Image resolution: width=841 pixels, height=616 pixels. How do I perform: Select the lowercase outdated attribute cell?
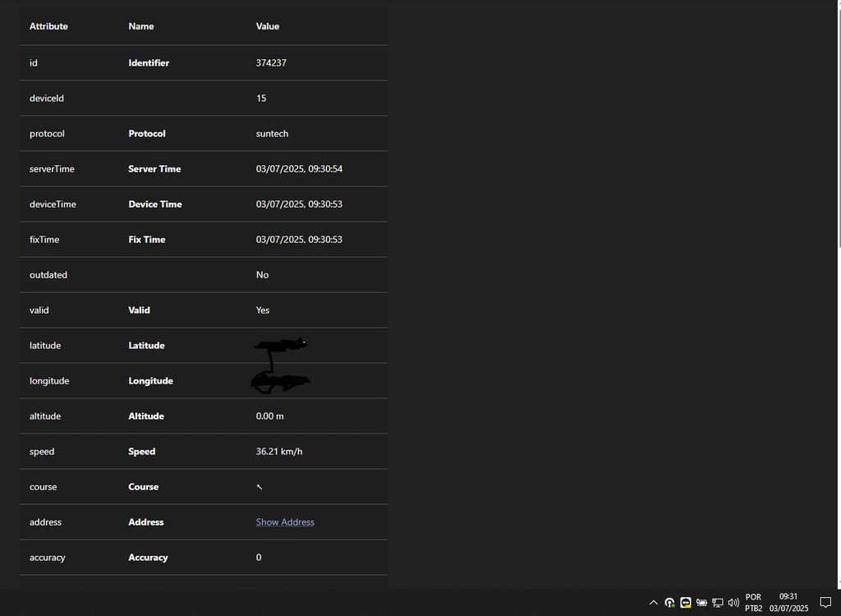coord(48,274)
